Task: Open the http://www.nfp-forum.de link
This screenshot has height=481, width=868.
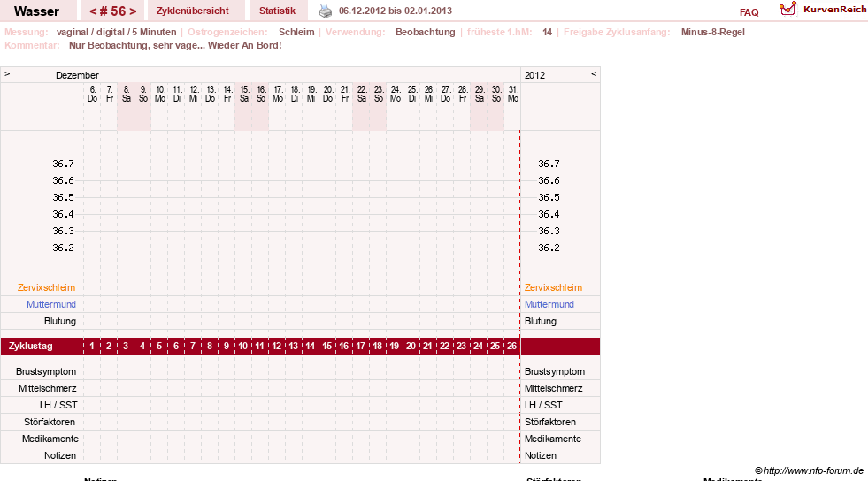Action: 813,470
